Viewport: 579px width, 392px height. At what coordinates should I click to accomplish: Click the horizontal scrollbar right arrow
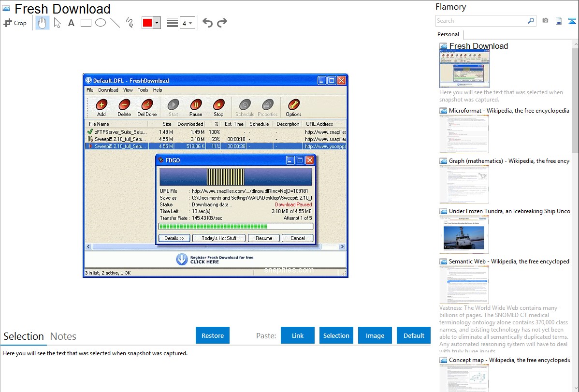coord(342,247)
